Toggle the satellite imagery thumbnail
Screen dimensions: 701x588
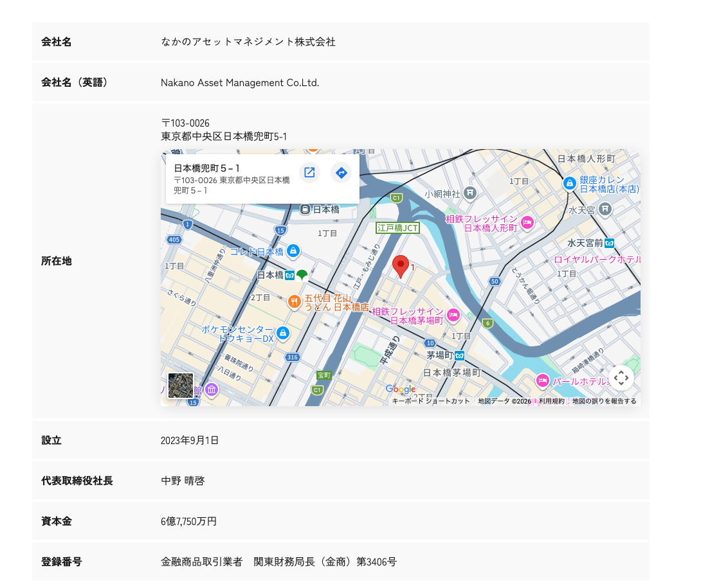tap(181, 385)
